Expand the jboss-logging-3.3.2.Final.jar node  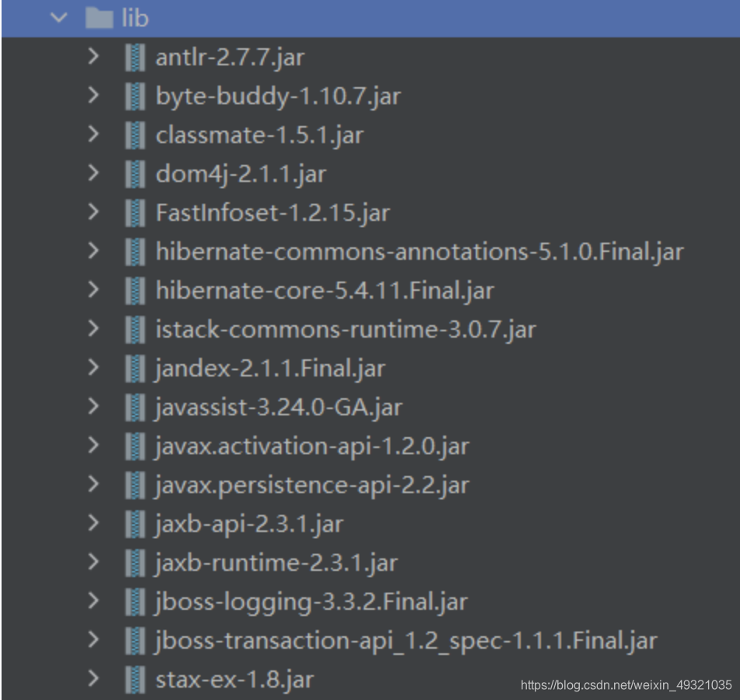click(x=93, y=600)
